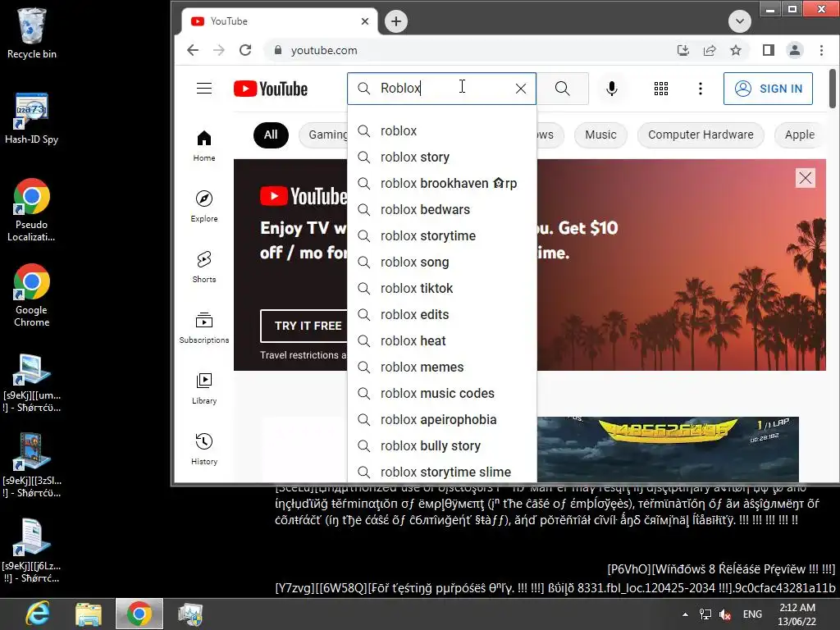Image resolution: width=840 pixels, height=630 pixels.
Task: Switch to the YouTube browser tab
Action: [x=279, y=21]
